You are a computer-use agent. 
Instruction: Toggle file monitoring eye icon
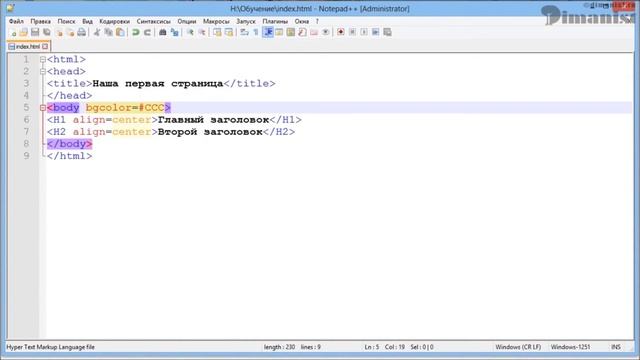(325, 32)
